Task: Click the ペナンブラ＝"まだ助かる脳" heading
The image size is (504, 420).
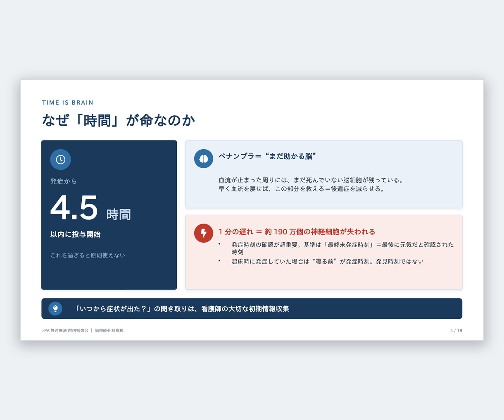Action: [x=267, y=156]
